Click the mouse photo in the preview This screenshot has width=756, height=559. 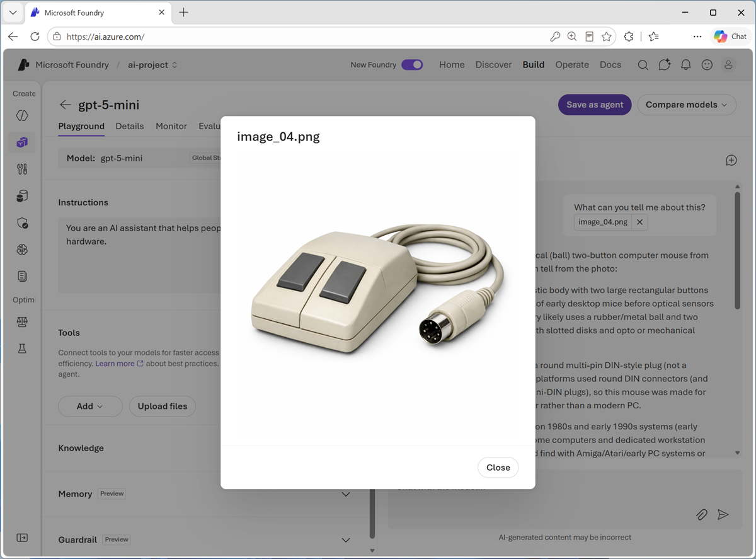(x=378, y=289)
